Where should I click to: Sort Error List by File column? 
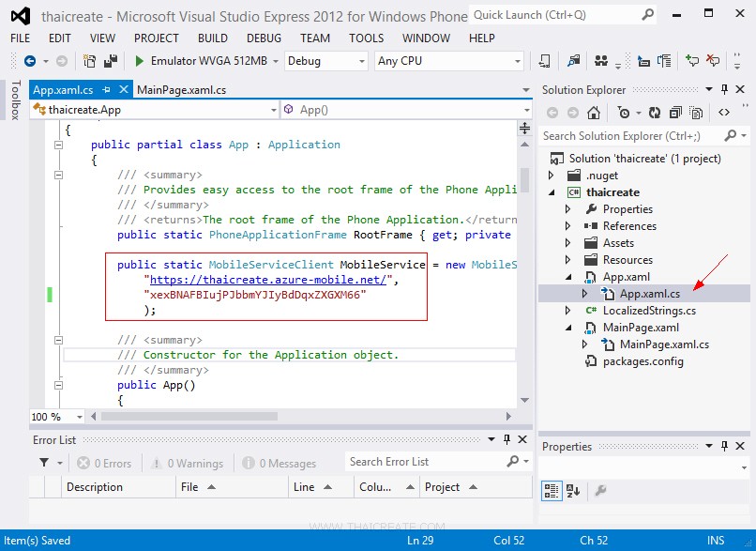click(233, 487)
